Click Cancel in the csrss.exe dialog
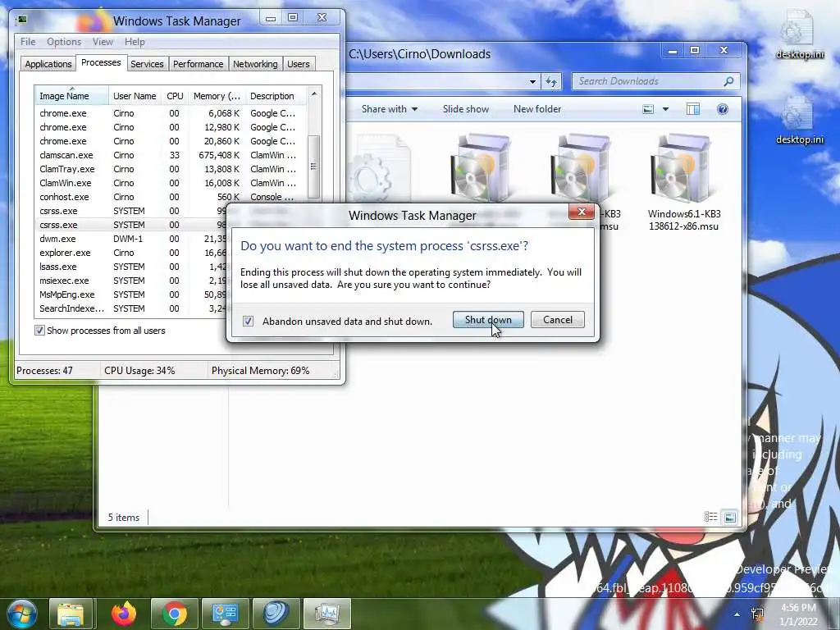This screenshot has height=630, width=840. point(558,320)
